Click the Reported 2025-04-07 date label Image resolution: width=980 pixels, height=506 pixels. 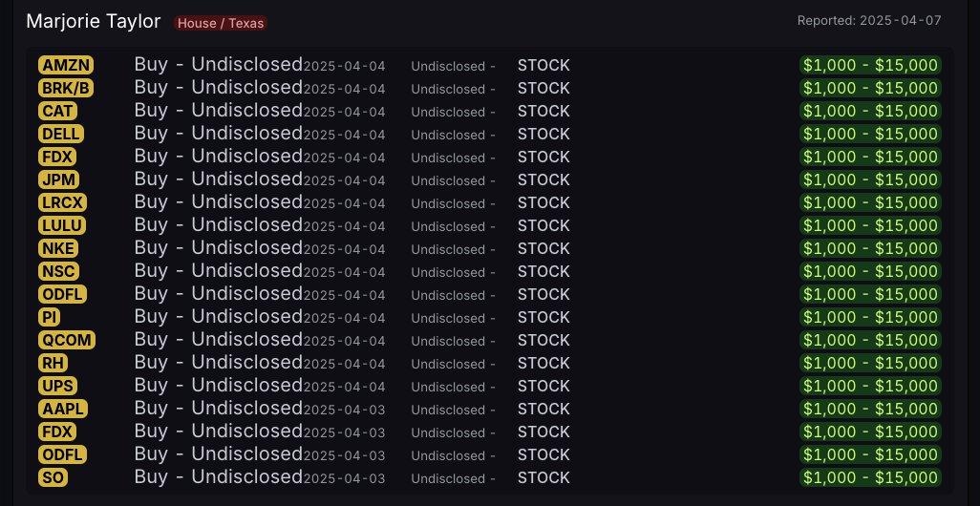[x=869, y=21]
